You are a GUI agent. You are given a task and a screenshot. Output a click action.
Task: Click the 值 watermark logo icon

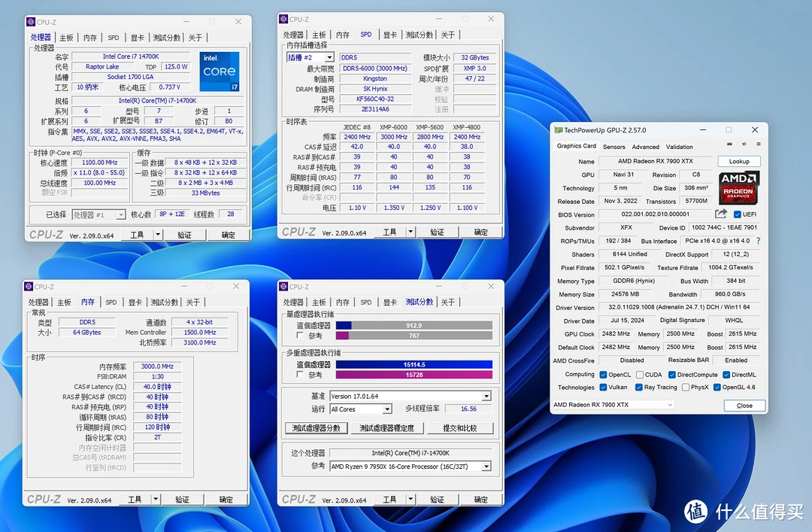pyautogui.click(x=695, y=511)
